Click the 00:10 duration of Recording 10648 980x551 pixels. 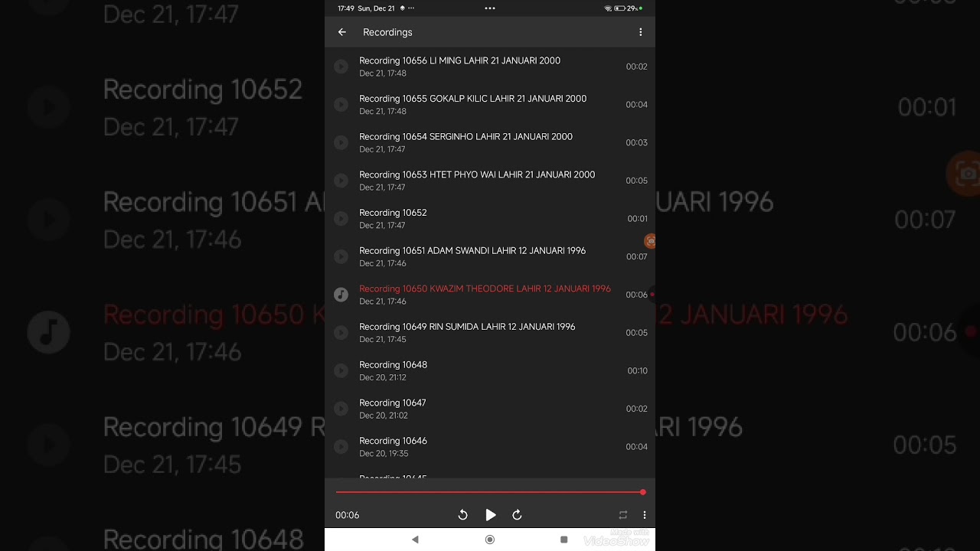click(637, 370)
